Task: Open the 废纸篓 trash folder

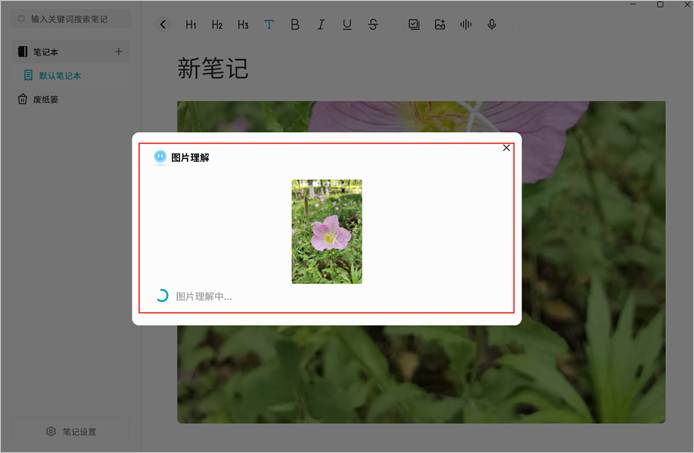Action: 47,99
